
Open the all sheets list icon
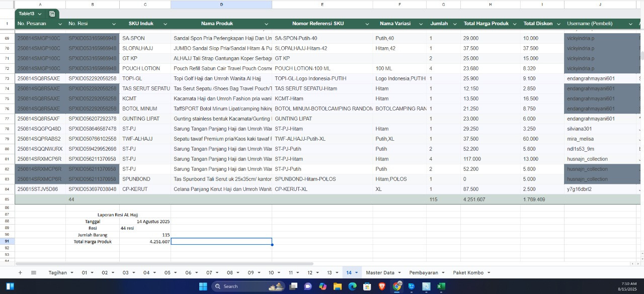pyautogui.click(x=34, y=272)
